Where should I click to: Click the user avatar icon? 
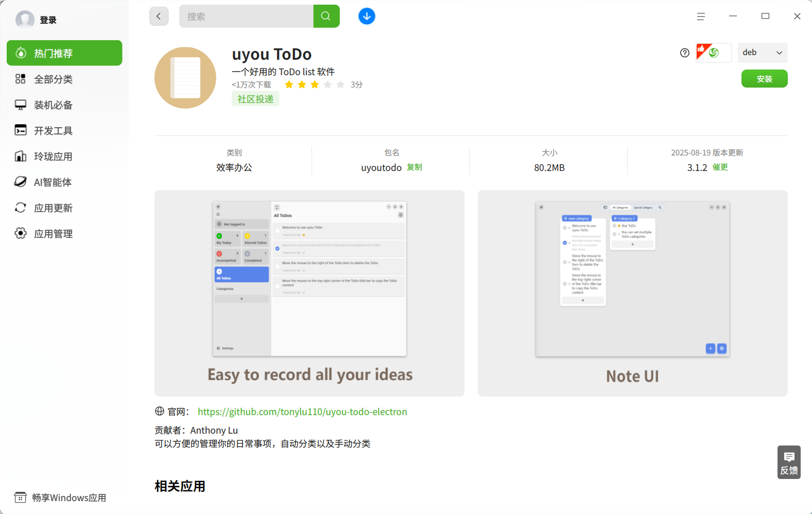(25, 20)
